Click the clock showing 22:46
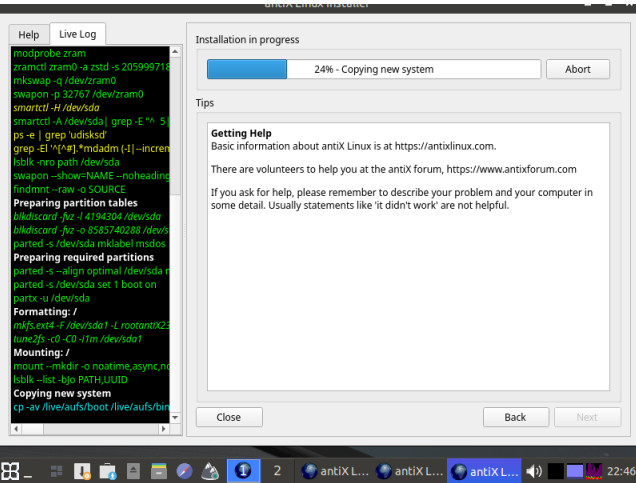This screenshot has height=483, width=636. click(x=621, y=471)
